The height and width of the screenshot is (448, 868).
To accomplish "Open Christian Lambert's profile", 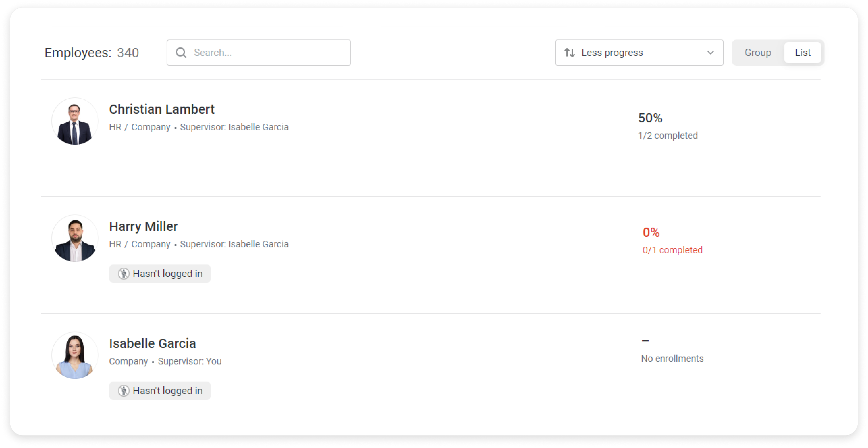I will point(161,109).
